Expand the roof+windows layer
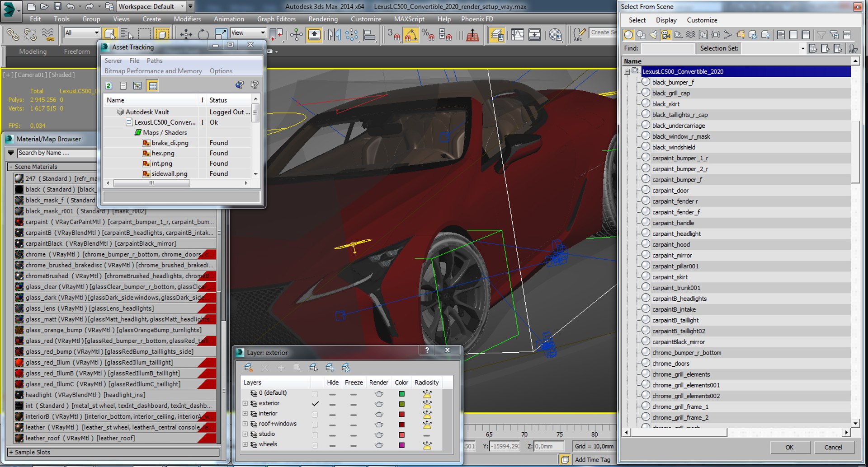This screenshot has width=868, height=467. point(245,424)
